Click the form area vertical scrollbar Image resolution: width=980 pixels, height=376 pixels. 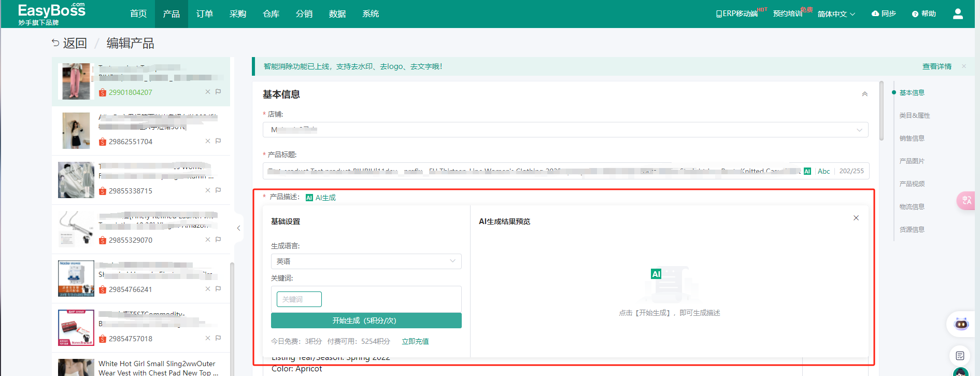(x=882, y=110)
